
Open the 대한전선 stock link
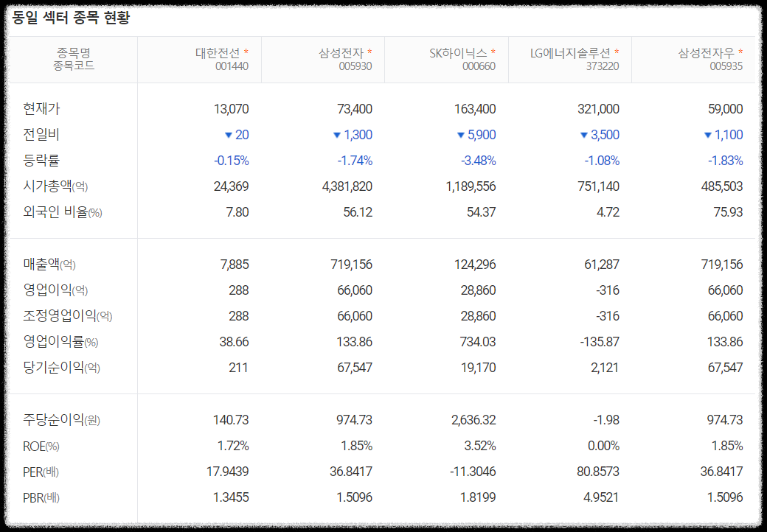click(x=218, y=53)
